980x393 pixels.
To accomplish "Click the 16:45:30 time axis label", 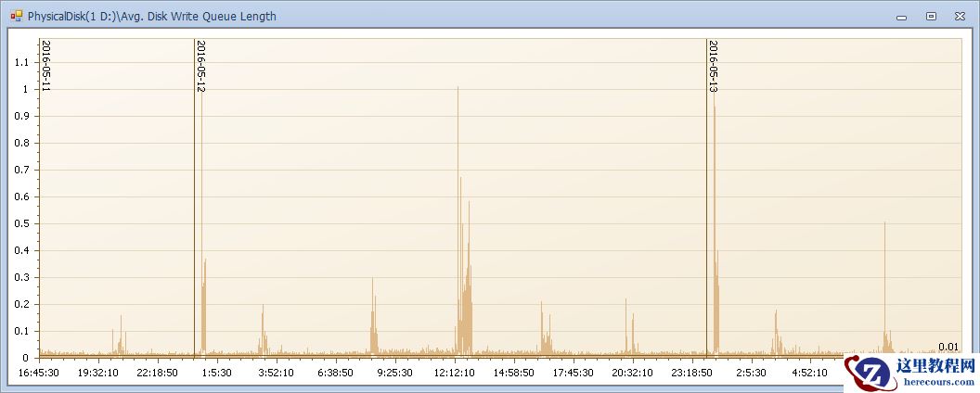I will (39, 373).
